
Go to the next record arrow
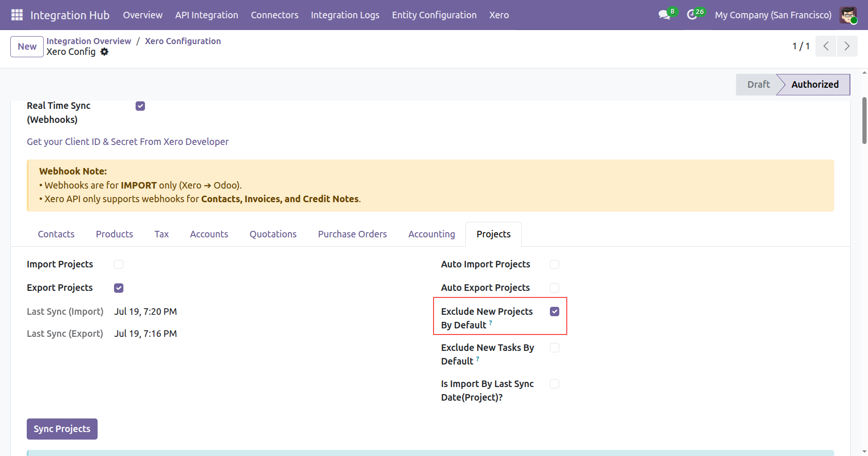coord(847,46)
